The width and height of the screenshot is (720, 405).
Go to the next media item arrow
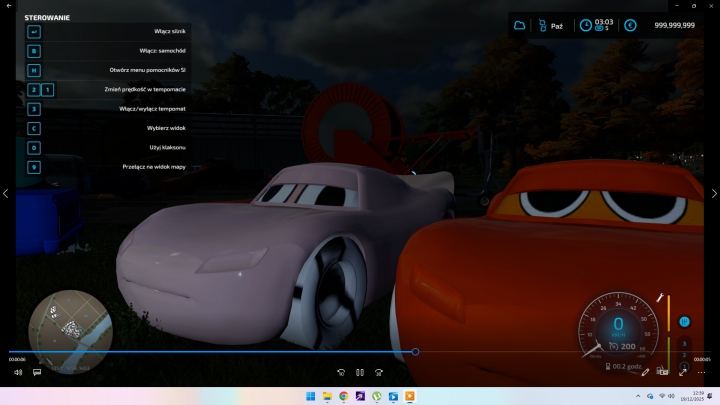coord(713,193)
